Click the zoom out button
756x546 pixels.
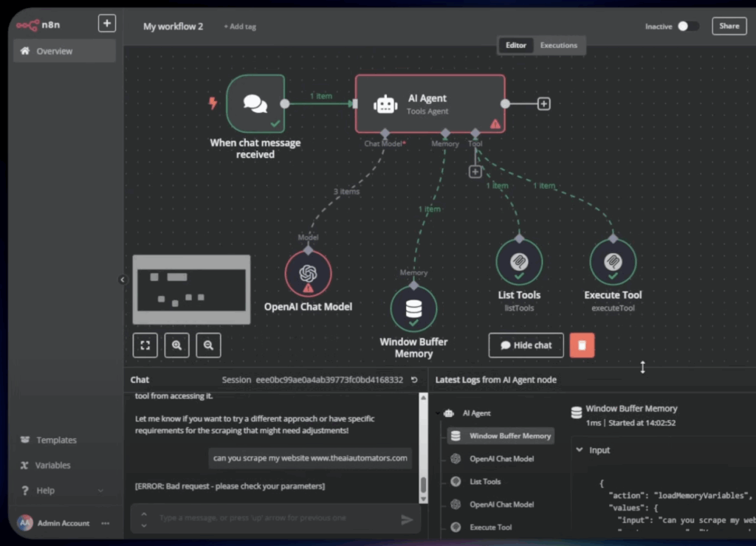[x=208, y=345]
